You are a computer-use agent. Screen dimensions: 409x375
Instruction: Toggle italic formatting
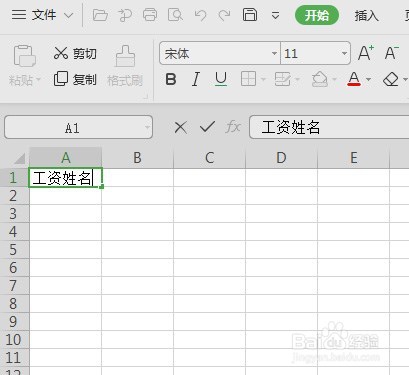196,79
